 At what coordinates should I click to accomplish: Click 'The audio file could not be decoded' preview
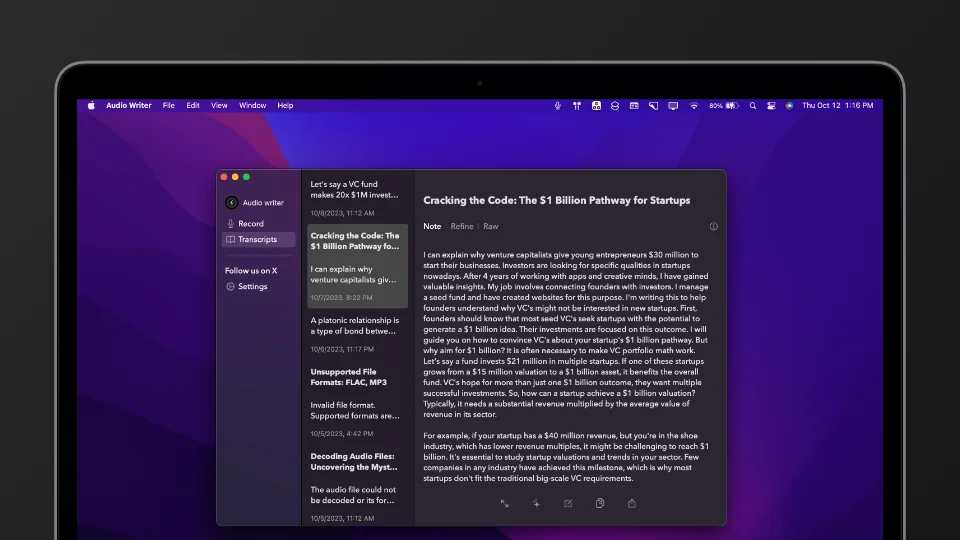click(x=354, y=495)
